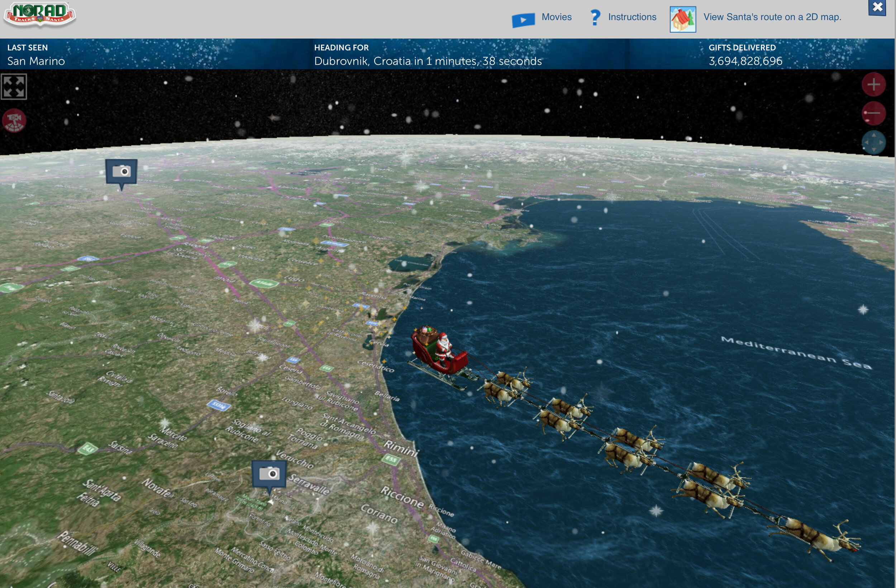
Task: Open the San Marino camera marker
Action: pos(269,474)
